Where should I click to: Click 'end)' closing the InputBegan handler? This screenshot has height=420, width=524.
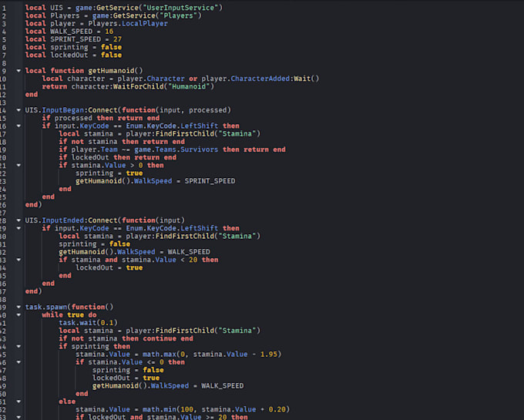pyautogui.click(x=33, y=204)
